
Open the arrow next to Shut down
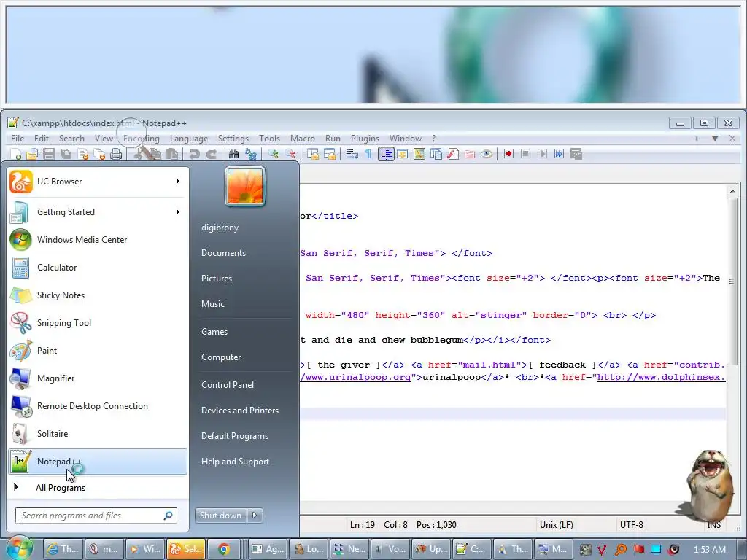tap(255, 516)
